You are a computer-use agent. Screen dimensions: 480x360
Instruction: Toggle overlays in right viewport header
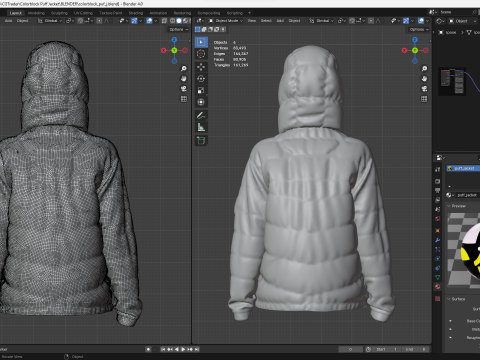421,21
